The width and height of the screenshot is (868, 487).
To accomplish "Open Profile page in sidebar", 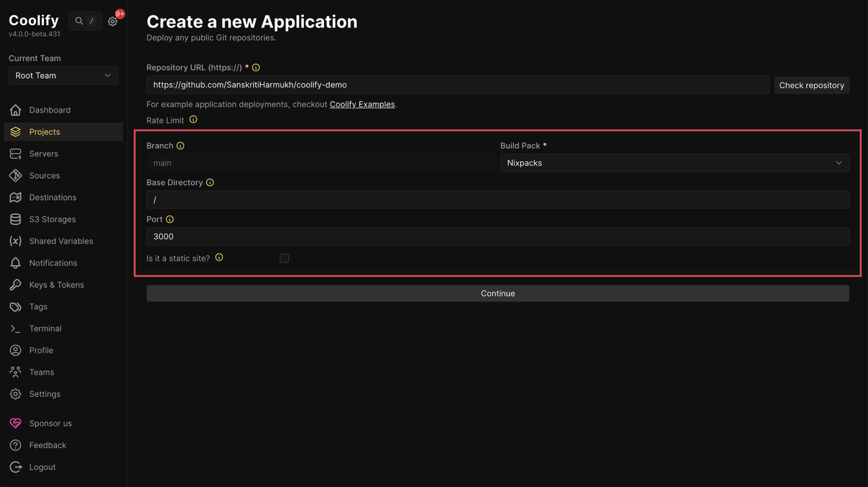I will click(x=64, y=350).
